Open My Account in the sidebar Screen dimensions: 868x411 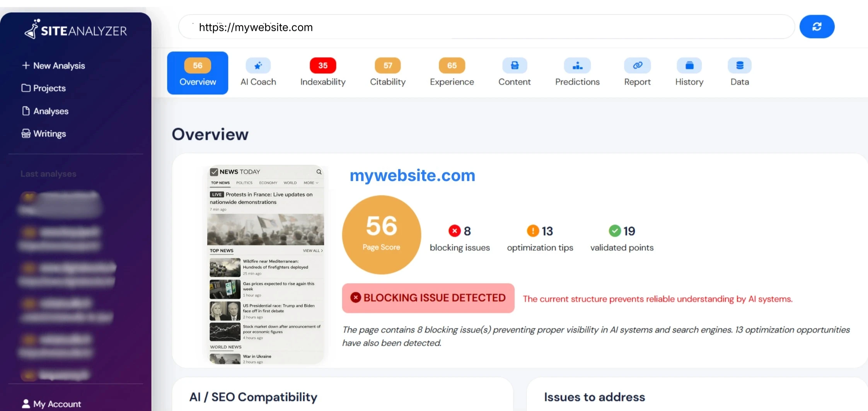coord(51,404)
